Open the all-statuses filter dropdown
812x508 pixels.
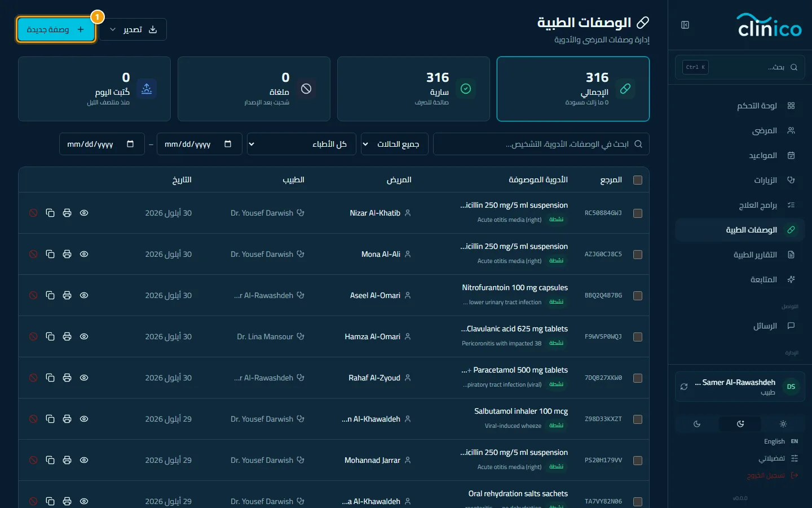click(395, 144)
